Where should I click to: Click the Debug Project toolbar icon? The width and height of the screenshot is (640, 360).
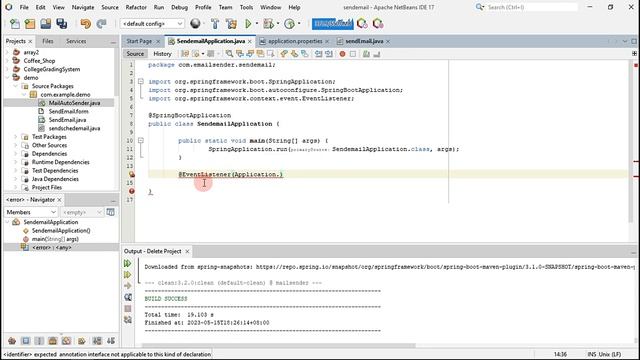tap(269, 24)
